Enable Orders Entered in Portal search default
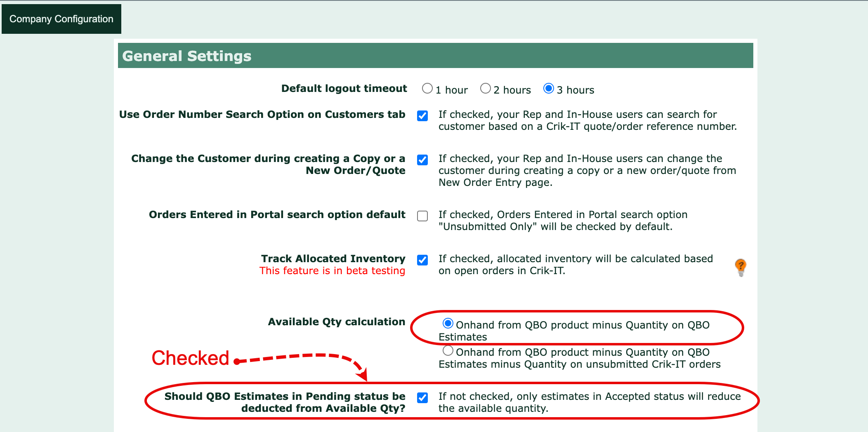This screenshot has height=432, width=868. 422,216
